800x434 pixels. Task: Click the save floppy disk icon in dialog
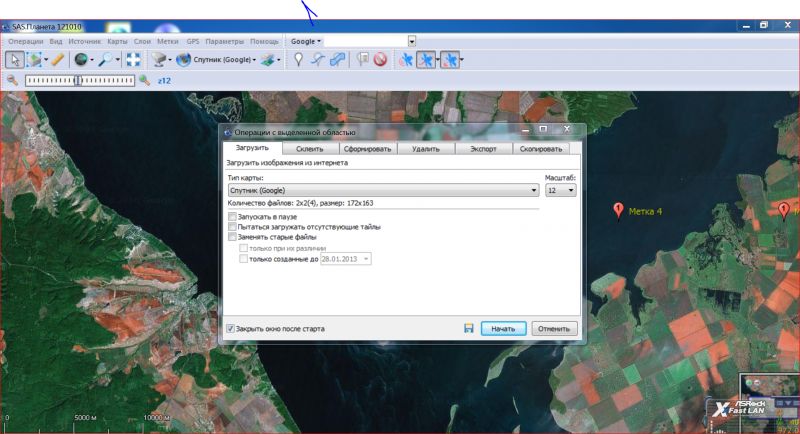coord(468,328)
